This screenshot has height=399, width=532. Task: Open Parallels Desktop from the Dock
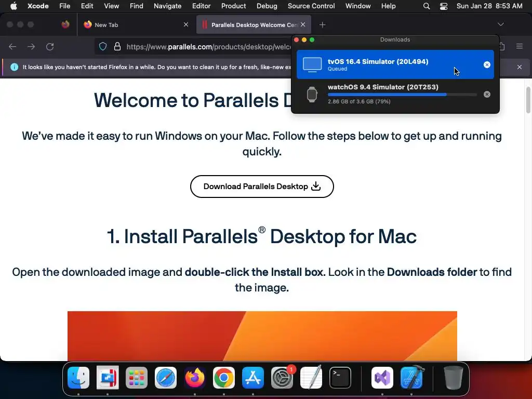click(x=108, y=377)
